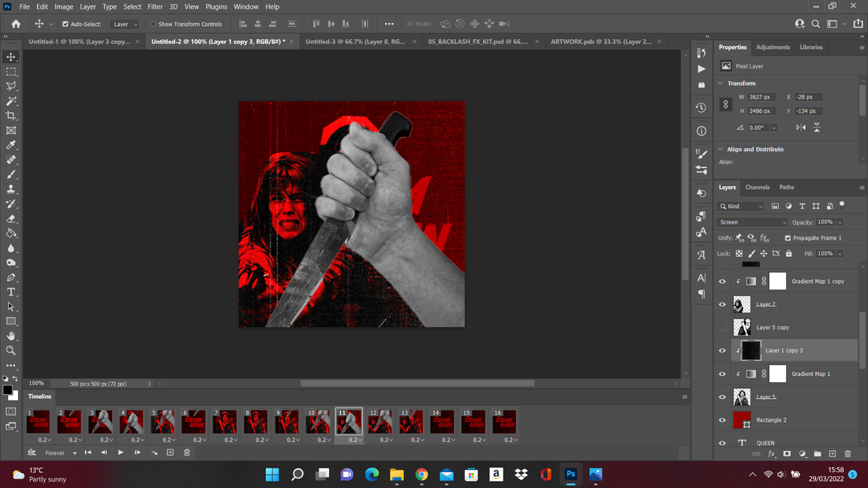Select the Eraser tool

click(x=11, y=218)
